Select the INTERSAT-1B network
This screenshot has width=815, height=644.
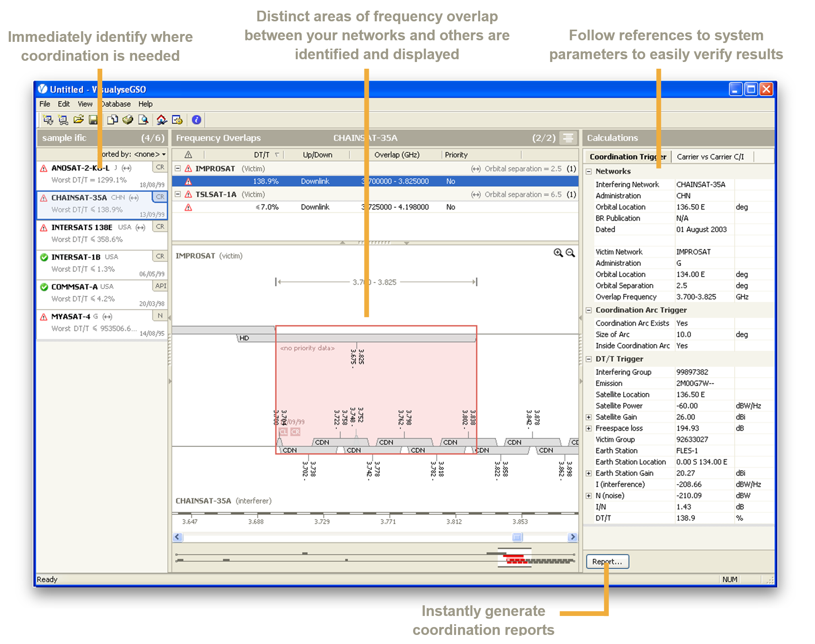tap(102, 264)
